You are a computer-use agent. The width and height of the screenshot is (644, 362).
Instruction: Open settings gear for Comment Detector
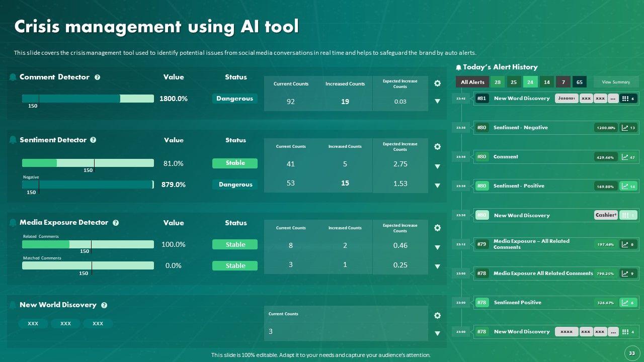point(437,83)
